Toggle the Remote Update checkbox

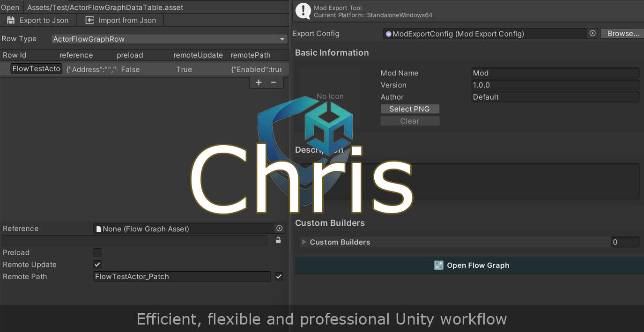(x=97, y=265)
